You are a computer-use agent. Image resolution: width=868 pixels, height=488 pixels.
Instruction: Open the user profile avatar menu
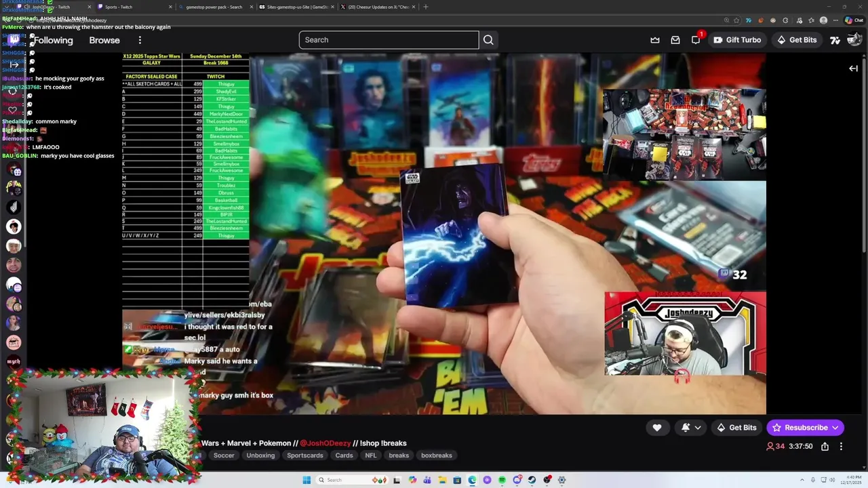tap(854, 40)
